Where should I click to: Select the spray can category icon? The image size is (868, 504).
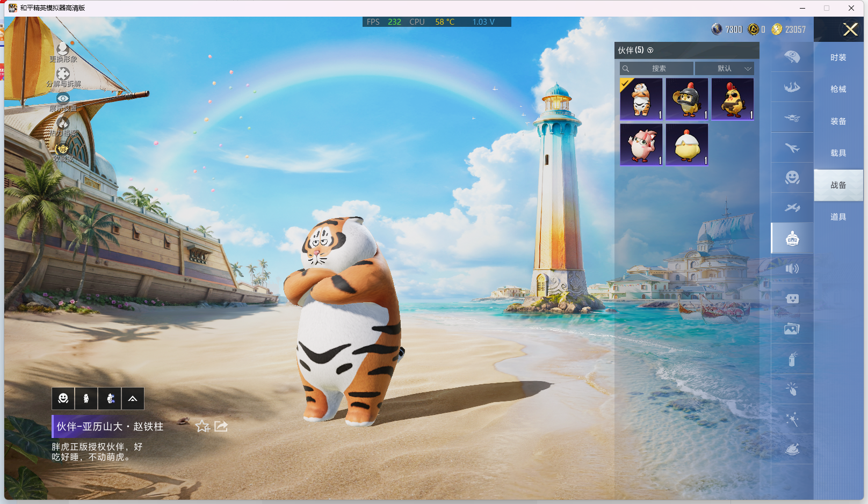(x=792, y=359)
